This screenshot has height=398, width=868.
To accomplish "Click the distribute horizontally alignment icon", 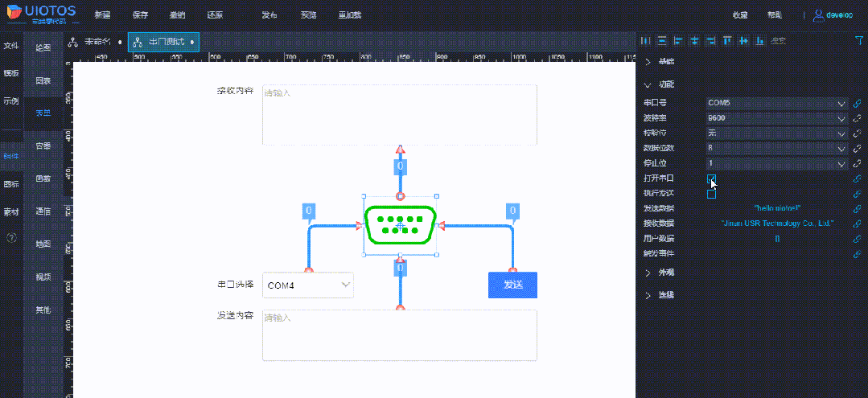I will [644, 40].
